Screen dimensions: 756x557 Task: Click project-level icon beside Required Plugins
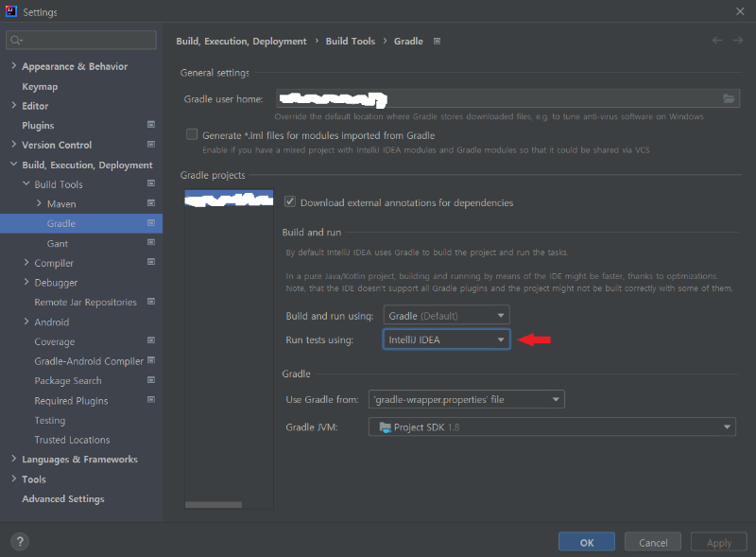(x=151, y=400)
